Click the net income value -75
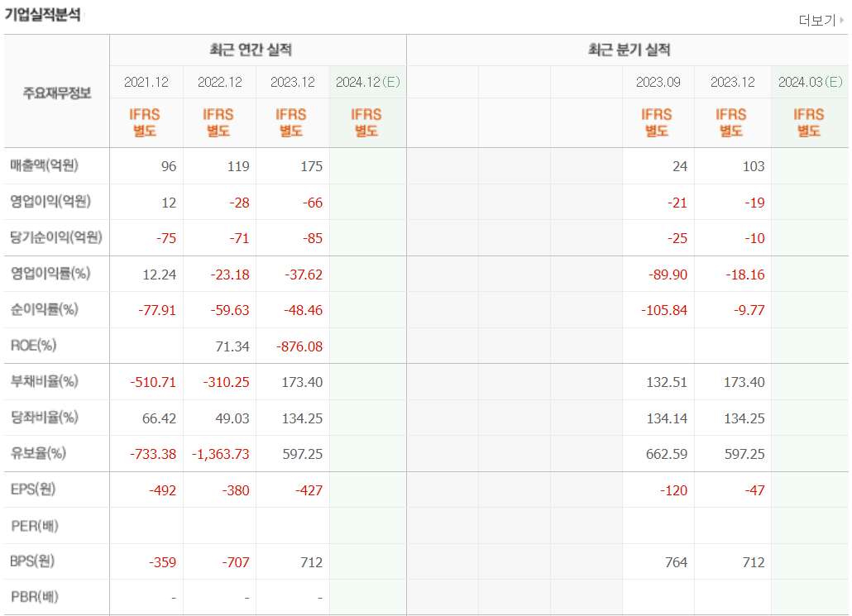The height and width of the screenshot is (616, 852). pos(166,238)
